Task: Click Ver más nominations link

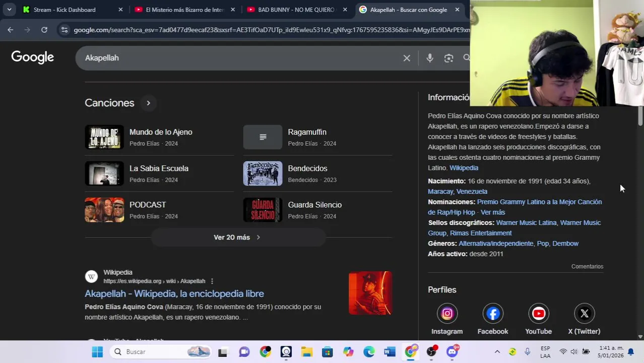Action: (x=493, y=212)
